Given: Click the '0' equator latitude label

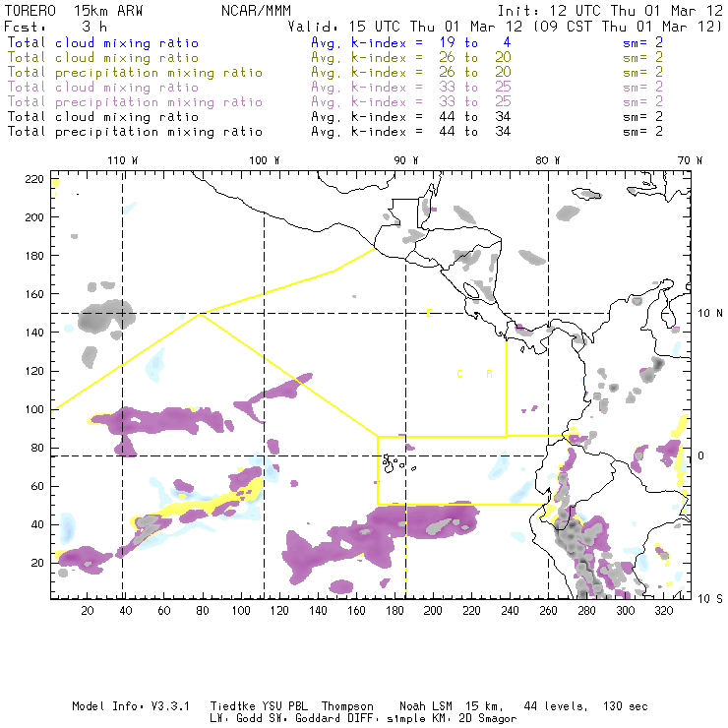Looking at the screenshot, I should pos(700,455).
